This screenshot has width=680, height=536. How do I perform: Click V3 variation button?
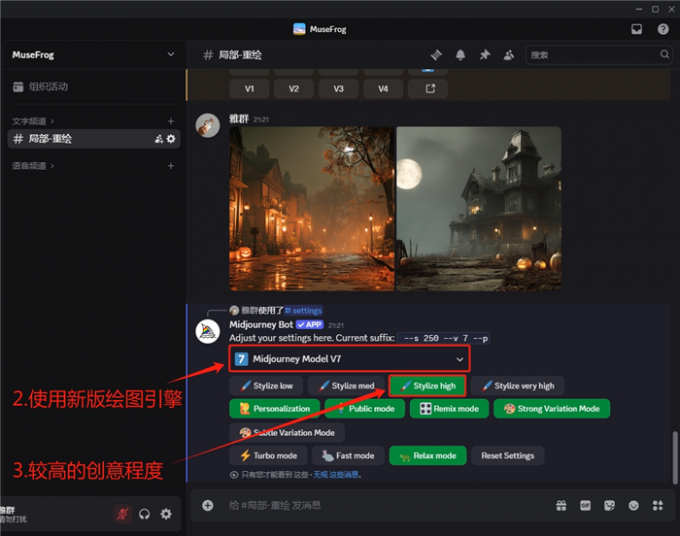click(x=339, y=88)
